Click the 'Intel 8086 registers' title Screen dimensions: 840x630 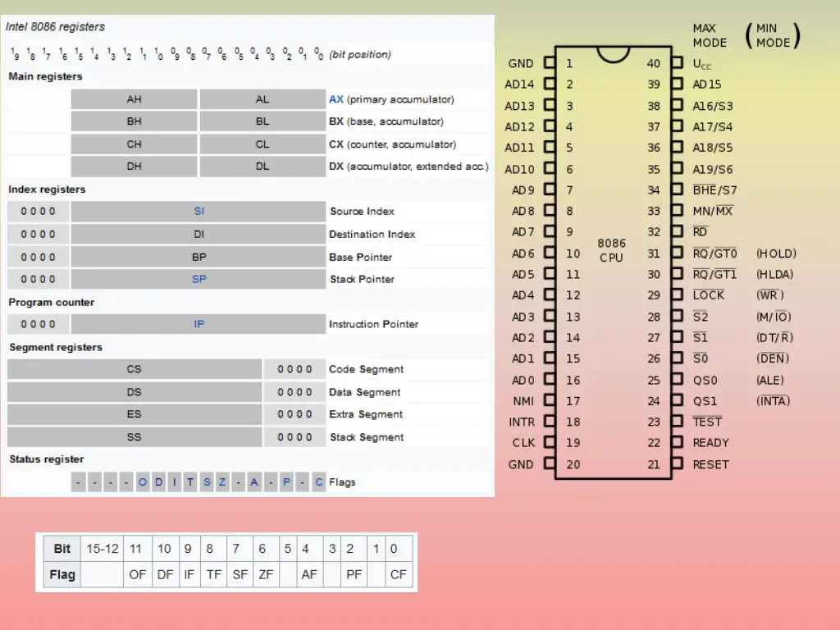pyautogui.click(x=55, y=27)
